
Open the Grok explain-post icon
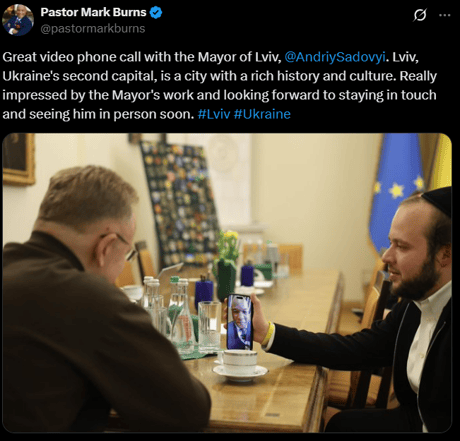point(420,15)
